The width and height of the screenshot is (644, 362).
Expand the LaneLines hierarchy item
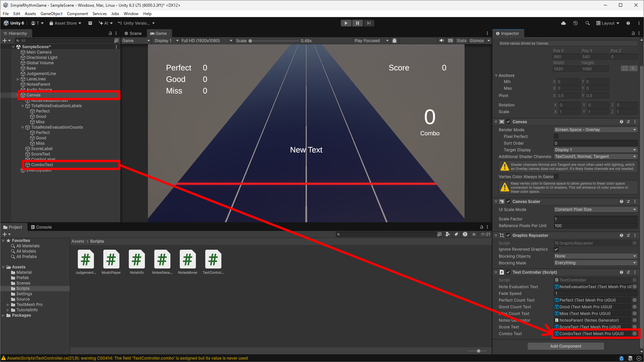point(18,79)
